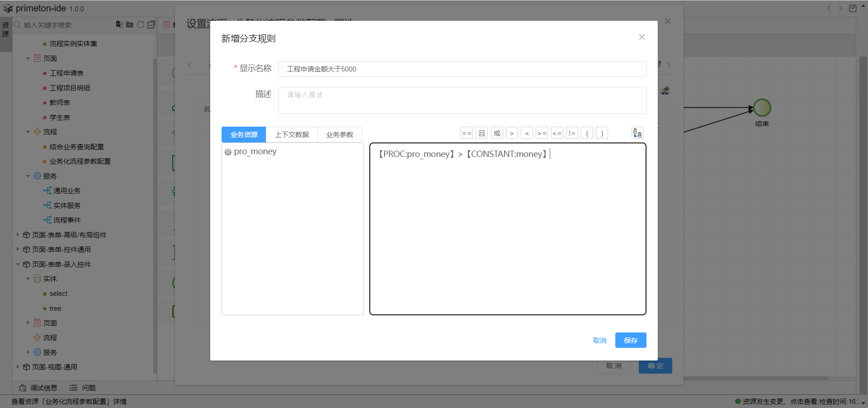
Task: Insert the left parenthesis operator
Action: (x=587, y=133)
